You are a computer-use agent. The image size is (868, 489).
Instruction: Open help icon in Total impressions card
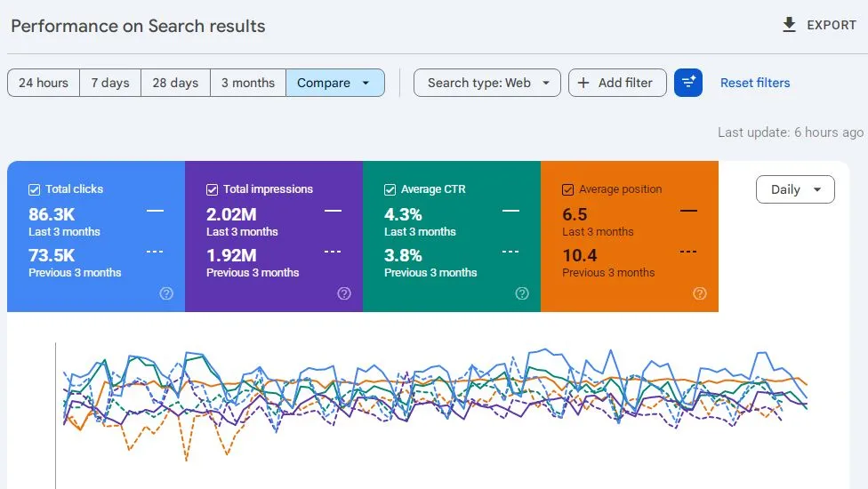click(344, 293)
